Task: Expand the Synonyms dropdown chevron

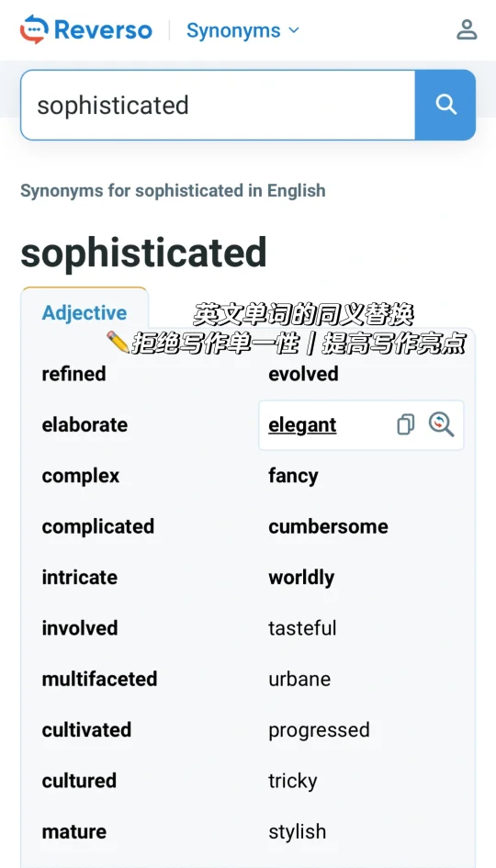Action: point(294,30)
